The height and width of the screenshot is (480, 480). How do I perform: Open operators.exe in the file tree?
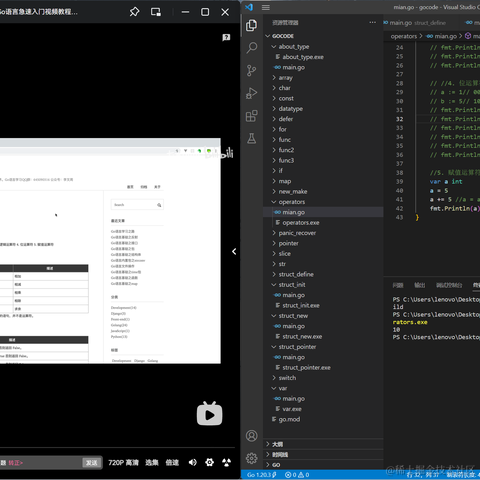301,222
